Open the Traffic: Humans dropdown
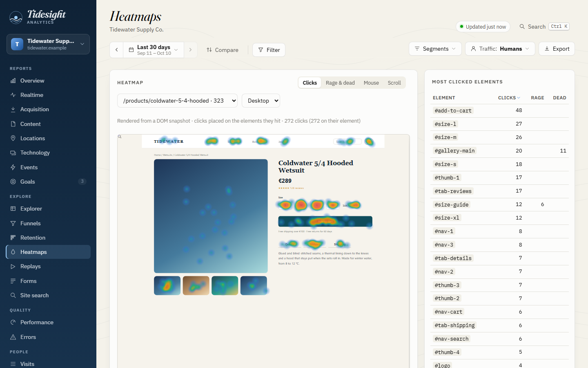Image resolution: width=588 pixels, height=368 pixels. pos(500,49)
